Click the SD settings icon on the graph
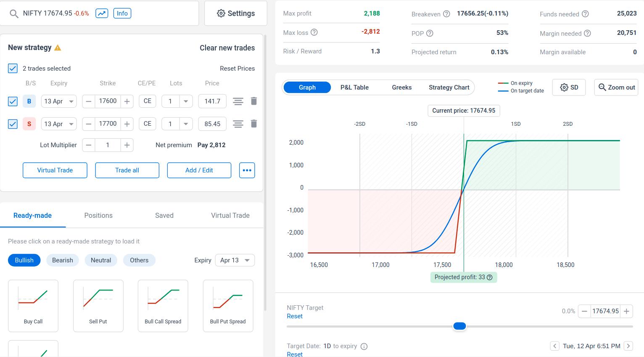Image resolution: width=644 pixels, height=357 pixels. [569, 87]
